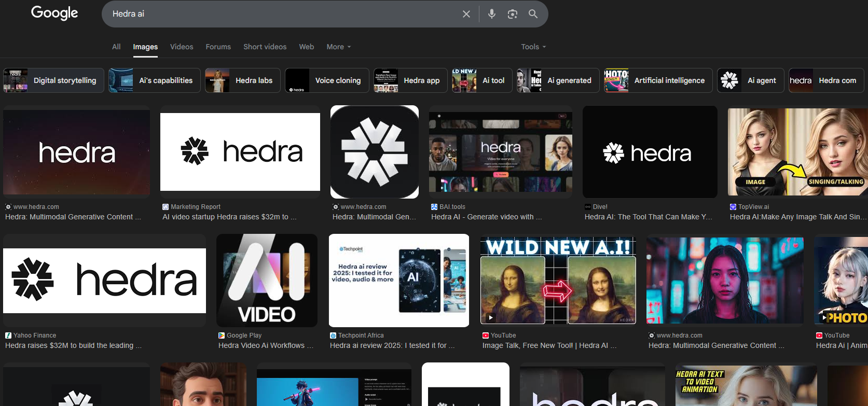Switch to the Videos tab
Screen dimensions: 868x406
coord(182,47)
